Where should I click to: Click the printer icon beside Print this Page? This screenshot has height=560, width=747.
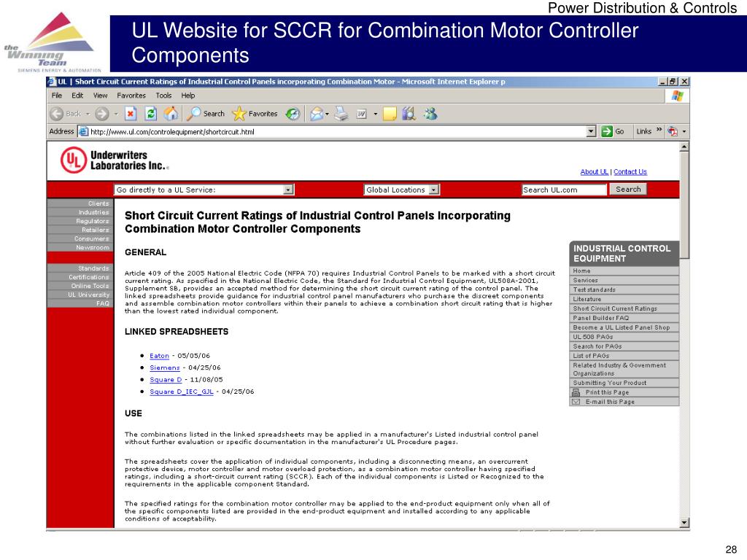576,392
